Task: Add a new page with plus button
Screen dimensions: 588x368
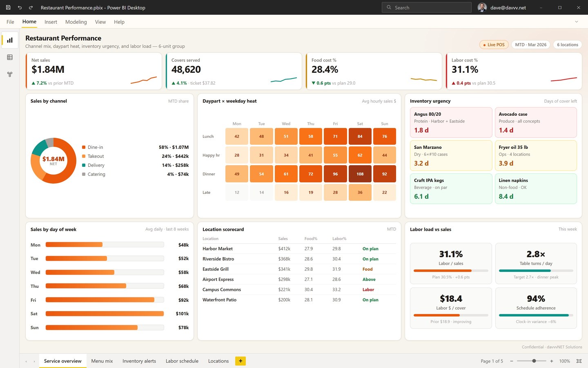Action: tap(241, 361)
